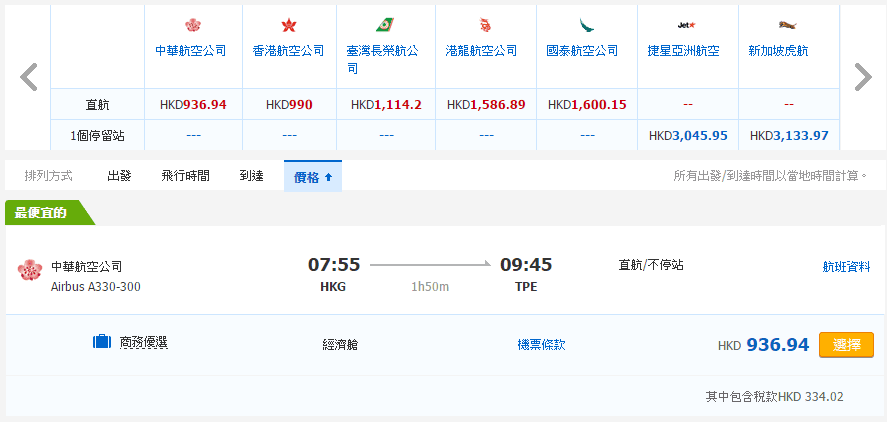Image resolution: width=887 pixels, height=422 pixels.
Task: Select the HKD936.94 direct fare cell
Action: click(x=193, y=105)
